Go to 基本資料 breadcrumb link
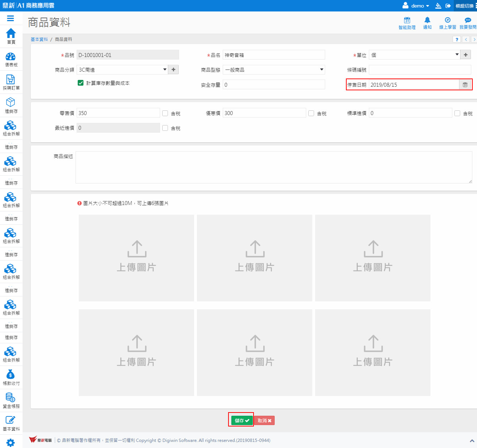 [x=39, y=39]
